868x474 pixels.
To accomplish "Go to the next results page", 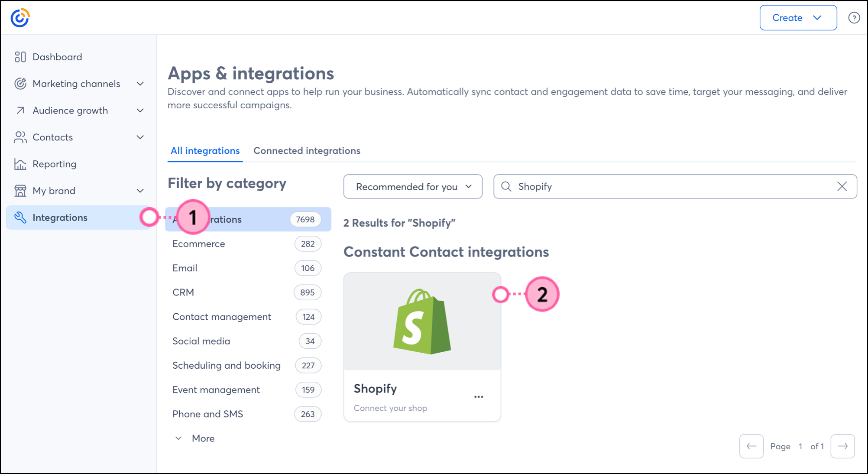I will tap(842, 446).
